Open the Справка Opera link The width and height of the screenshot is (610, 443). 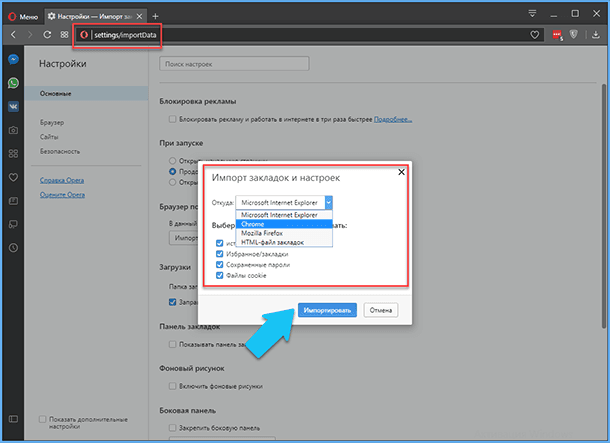[62, 180]
